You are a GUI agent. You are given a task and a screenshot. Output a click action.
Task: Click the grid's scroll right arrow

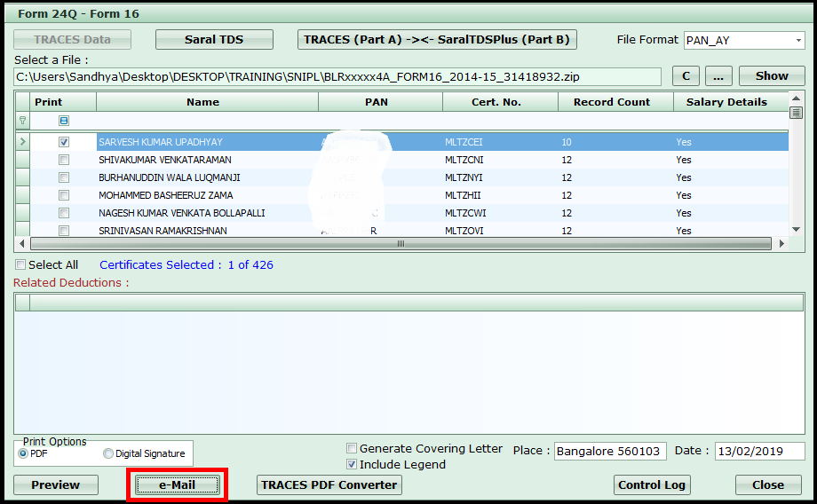point(781,244)
